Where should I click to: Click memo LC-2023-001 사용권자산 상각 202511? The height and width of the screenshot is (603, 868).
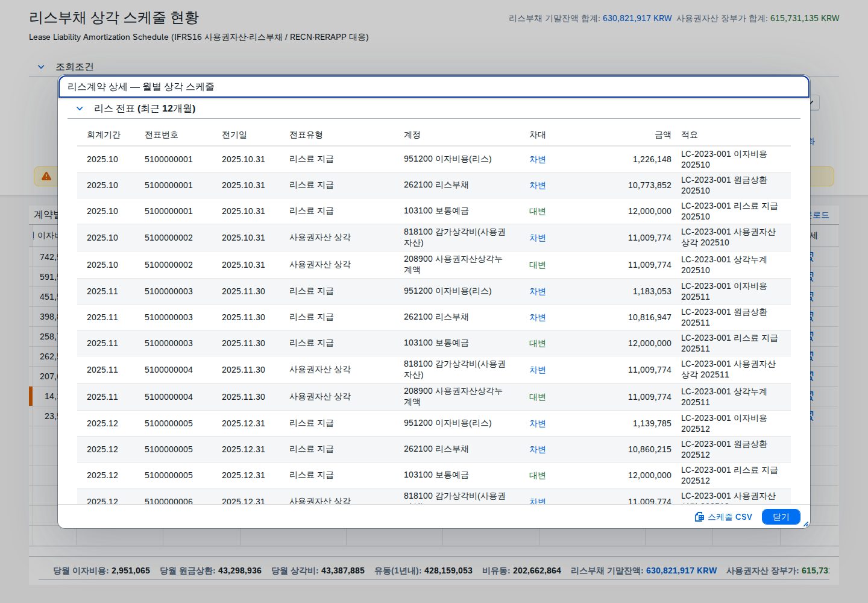coord(728,369)
